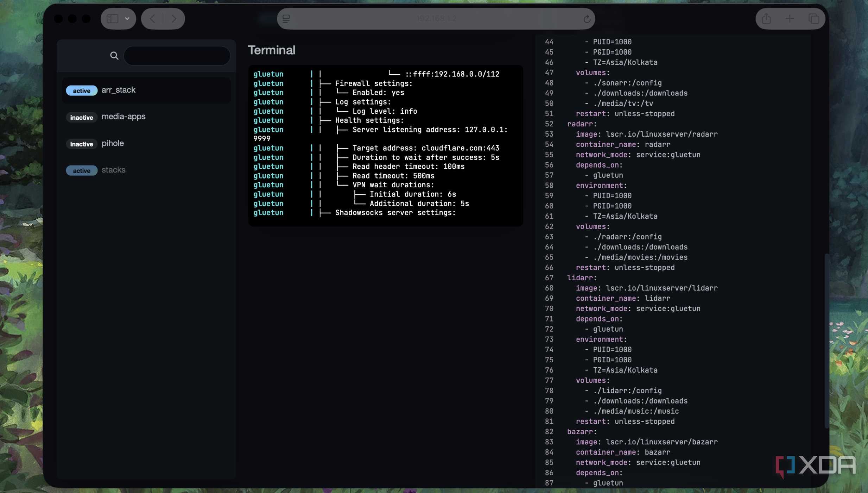Screen dimensions: 868x493
Task: Click the bazarr: key on line 82
Action: [582, 432]
